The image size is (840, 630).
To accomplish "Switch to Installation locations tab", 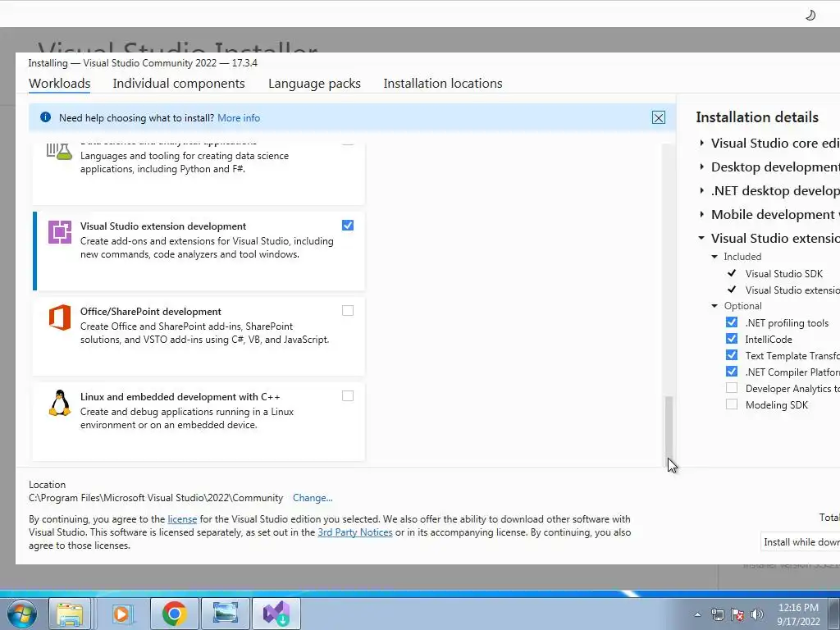I will click(443, 84).
